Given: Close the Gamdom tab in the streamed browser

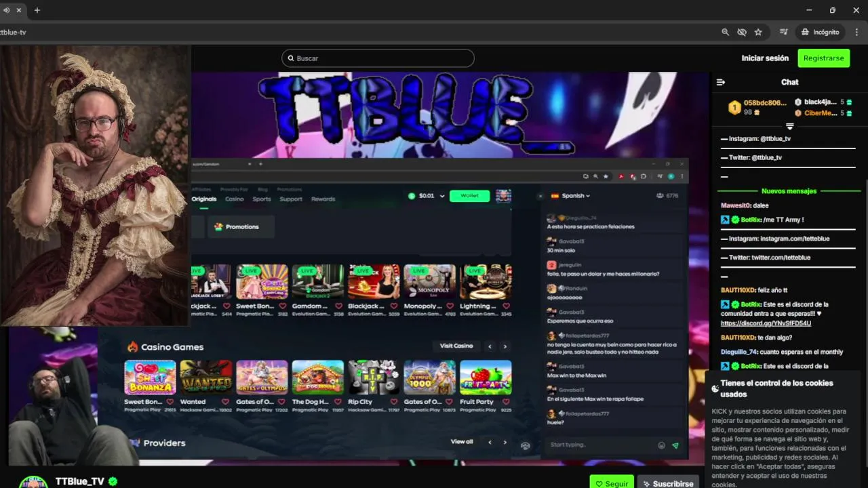Looking at the screenshot, I should click(249, 164).
